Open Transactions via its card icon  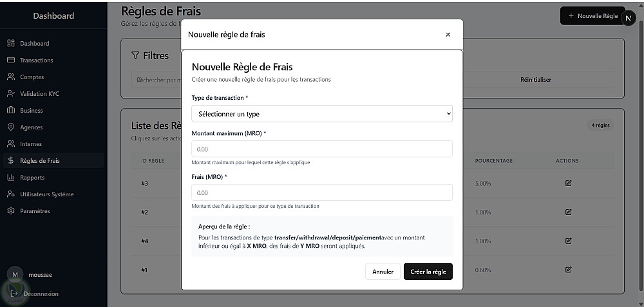pos(11,60)
